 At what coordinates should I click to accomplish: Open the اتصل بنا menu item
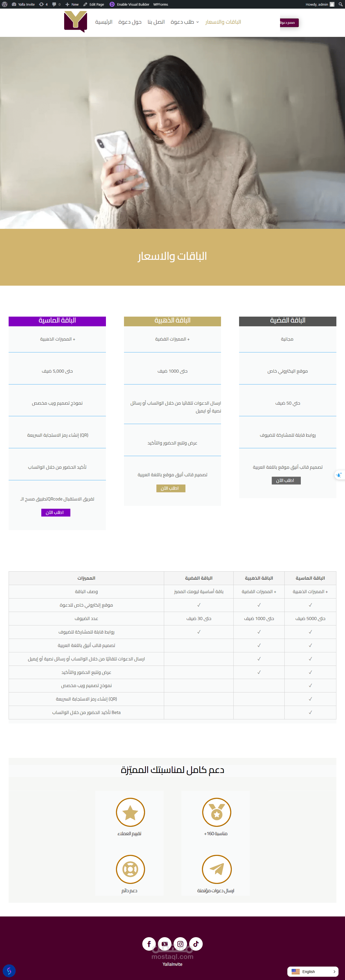pyautogui.click(x=156, y=22)
